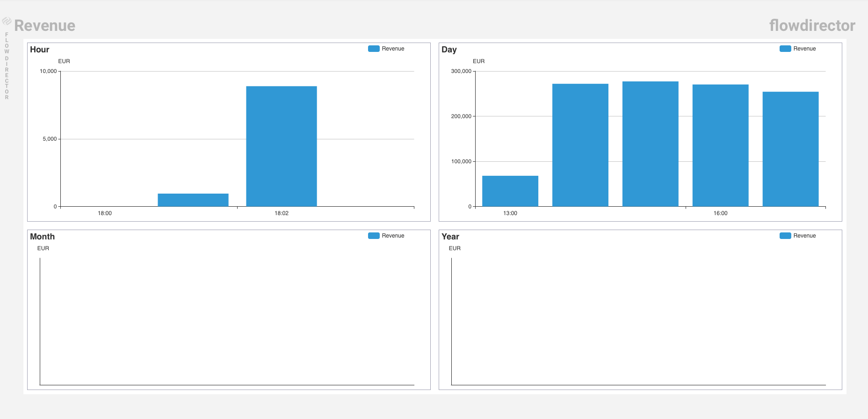
Task: Click the vertical FLOWDIRECTOR sidebar text
Action: point(7,66)
